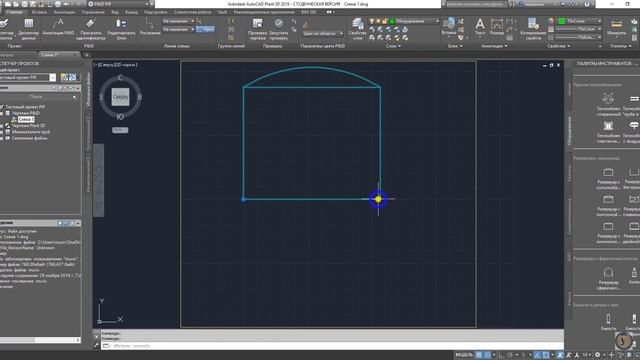This screenshot has height=360, width=640.
Task: Expand the Утилиты panel footer
Action: pos(620,46)
